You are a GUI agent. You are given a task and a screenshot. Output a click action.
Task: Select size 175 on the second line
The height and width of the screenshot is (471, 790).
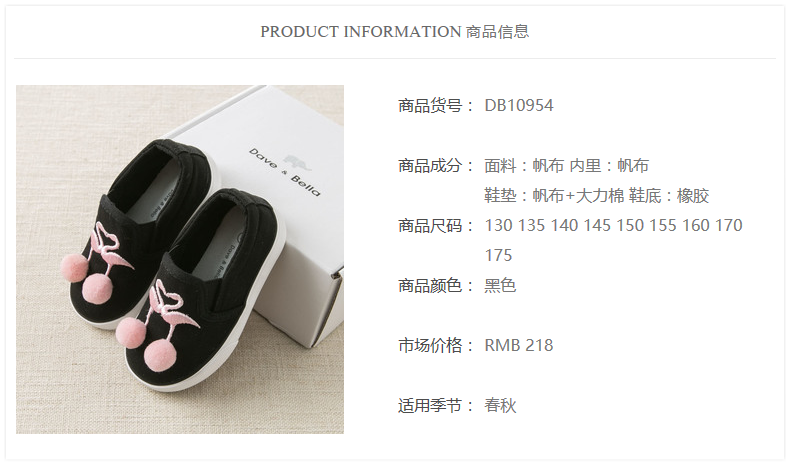point(498,255)
